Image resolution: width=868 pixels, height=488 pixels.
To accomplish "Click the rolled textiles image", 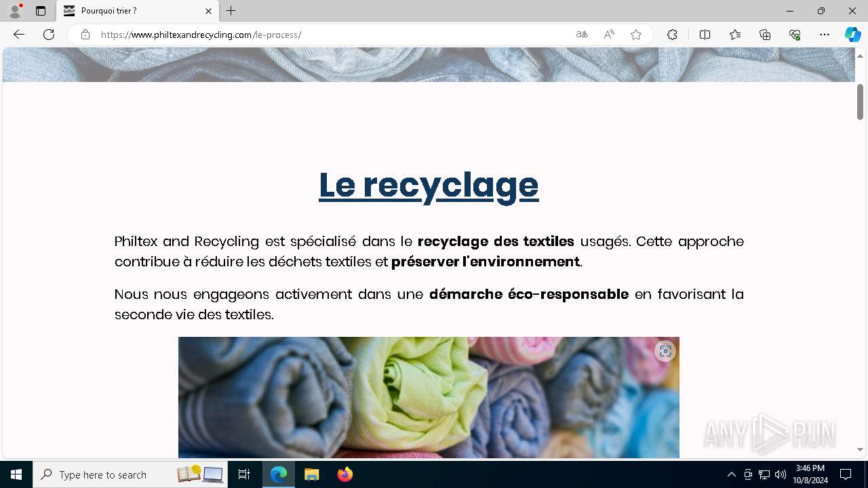I will (429, 397).
